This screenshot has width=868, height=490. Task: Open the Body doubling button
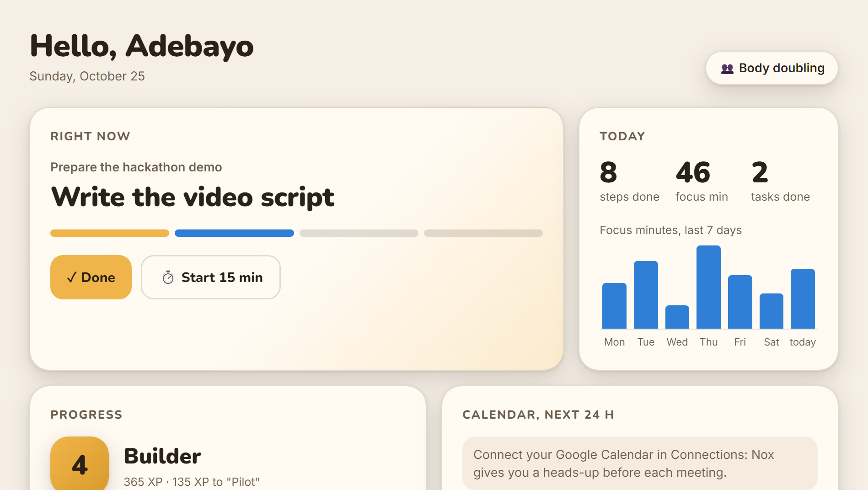point(772,68)
